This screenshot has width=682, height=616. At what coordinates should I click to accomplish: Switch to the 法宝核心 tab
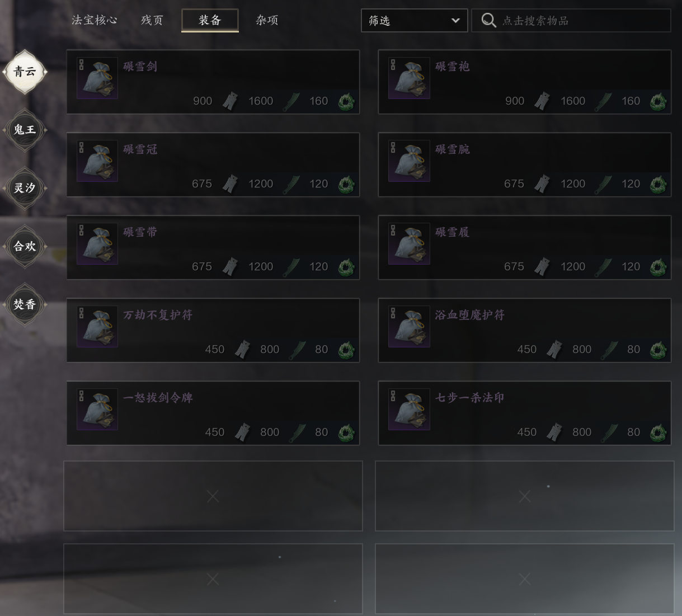(95, 20)
